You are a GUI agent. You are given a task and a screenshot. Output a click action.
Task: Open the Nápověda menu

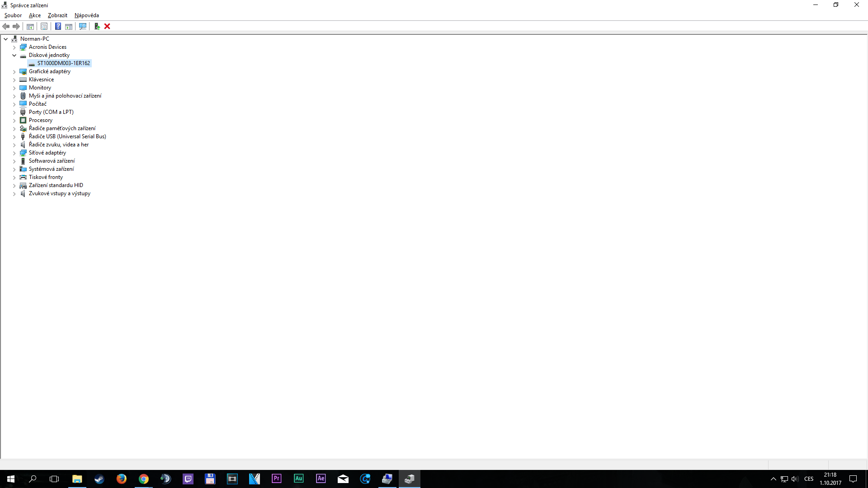point(86,15)
